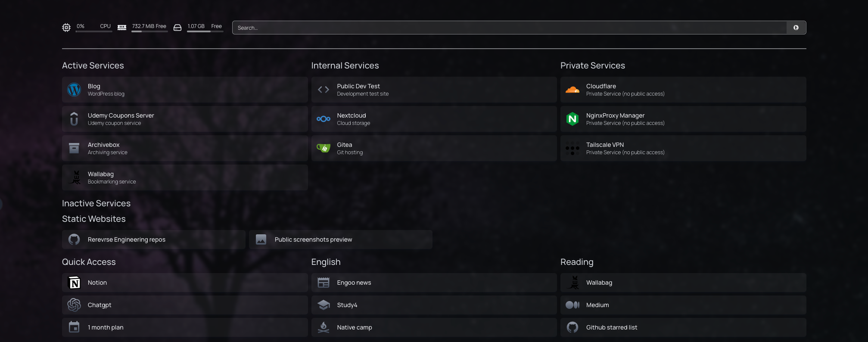Click the Archivebox archive box icon
The width and height of the screenshot is (868, 342).
click(74, 148)
